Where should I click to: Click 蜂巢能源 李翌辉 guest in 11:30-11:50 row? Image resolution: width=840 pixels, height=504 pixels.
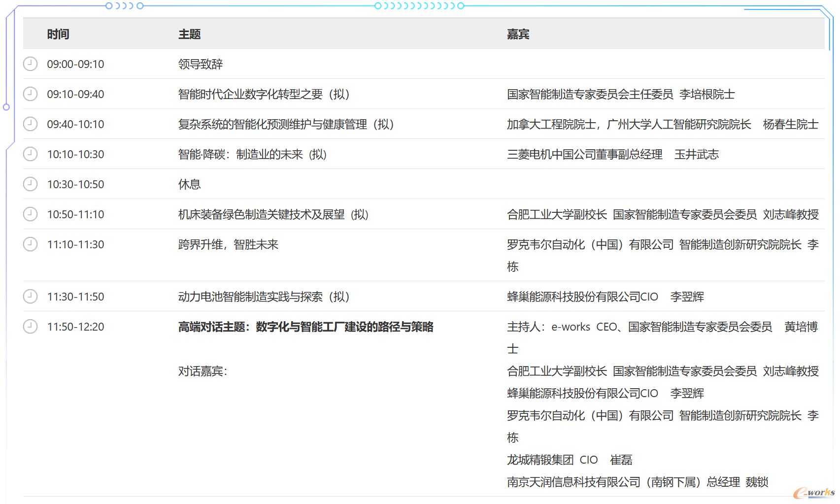(605, 297)
